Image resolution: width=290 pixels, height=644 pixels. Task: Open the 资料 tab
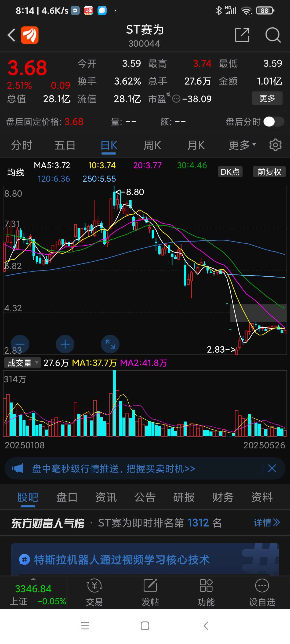click(262, 497)
